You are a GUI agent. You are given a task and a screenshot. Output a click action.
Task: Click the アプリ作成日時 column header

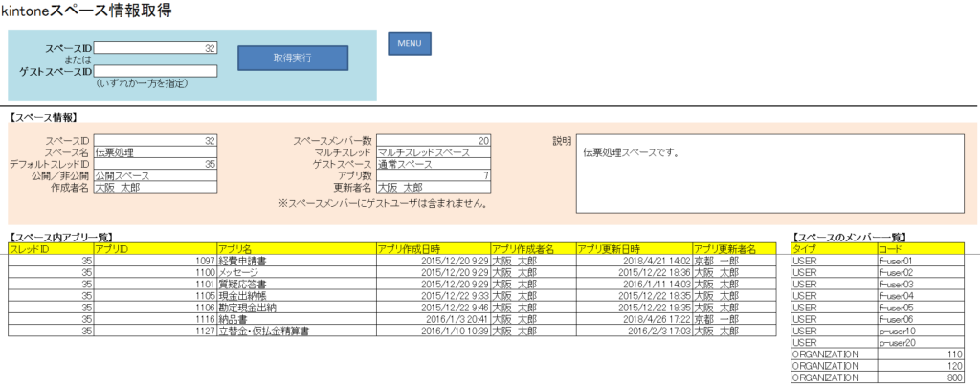point(434,249)
